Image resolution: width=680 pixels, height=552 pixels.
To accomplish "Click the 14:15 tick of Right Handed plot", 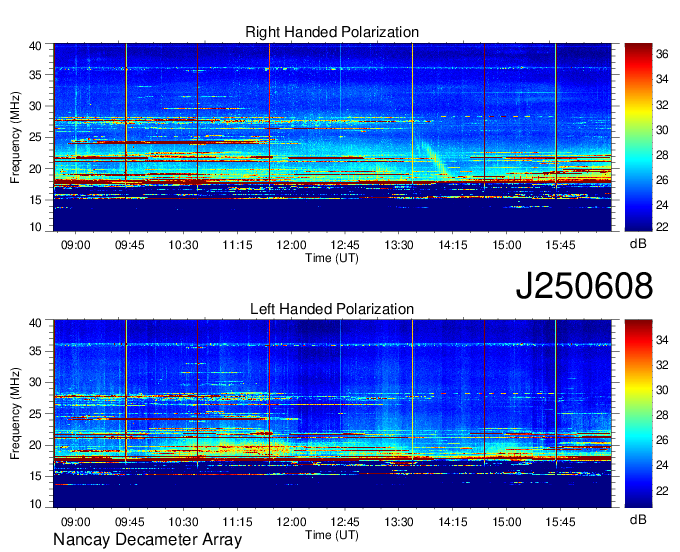I will tap(453, 245).
